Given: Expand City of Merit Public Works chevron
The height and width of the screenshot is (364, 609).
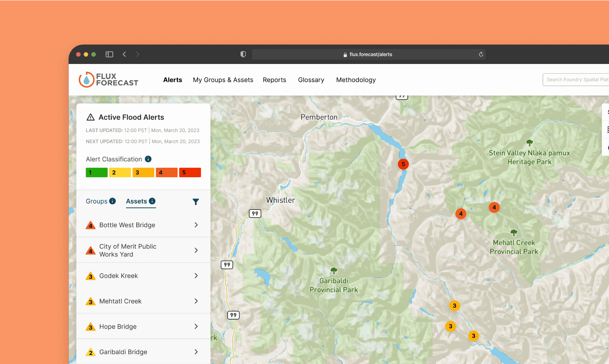Looking at the screenshot, I should tap(196, 250).
